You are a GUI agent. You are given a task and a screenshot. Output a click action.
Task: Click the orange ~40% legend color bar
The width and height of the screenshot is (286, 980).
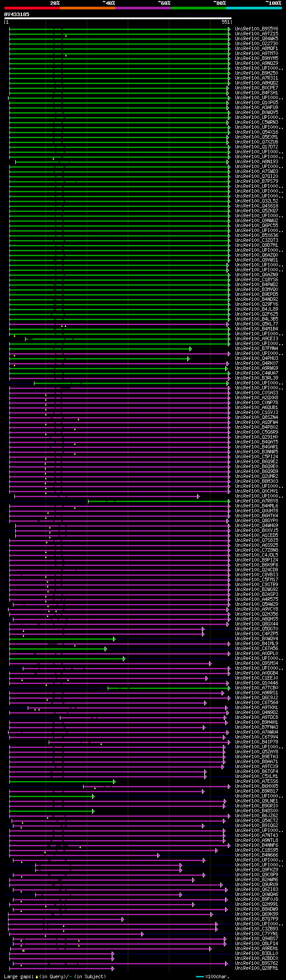click(x=87, y=8)
